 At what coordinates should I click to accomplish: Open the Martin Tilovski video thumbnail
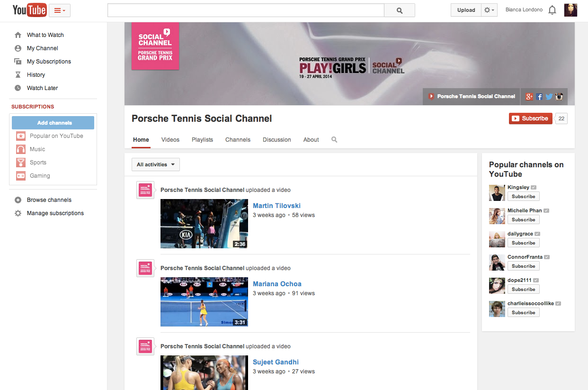click(x=204, y=224)
